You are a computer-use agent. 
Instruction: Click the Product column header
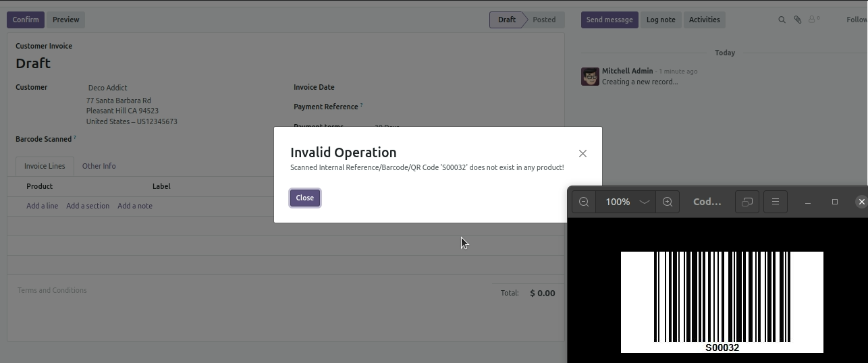[39, 186]
